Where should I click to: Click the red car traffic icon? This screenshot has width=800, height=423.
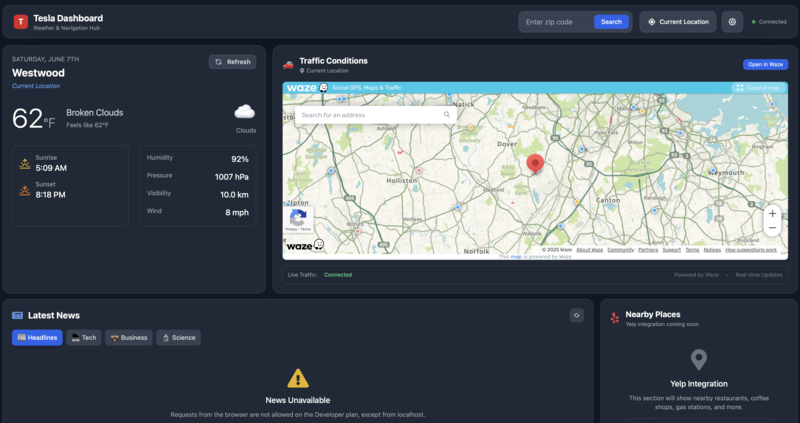tap(288, 65)
